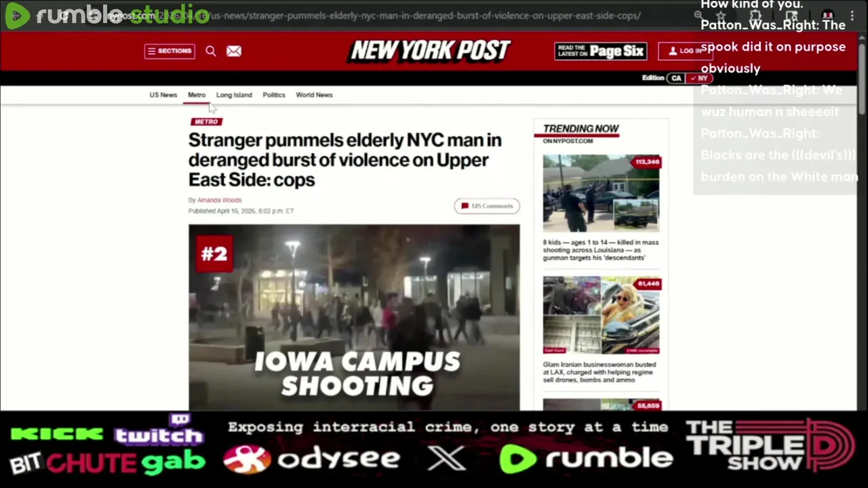Open the Politics tab
This screenshot has width=868, height=488.
click(274, 95)
